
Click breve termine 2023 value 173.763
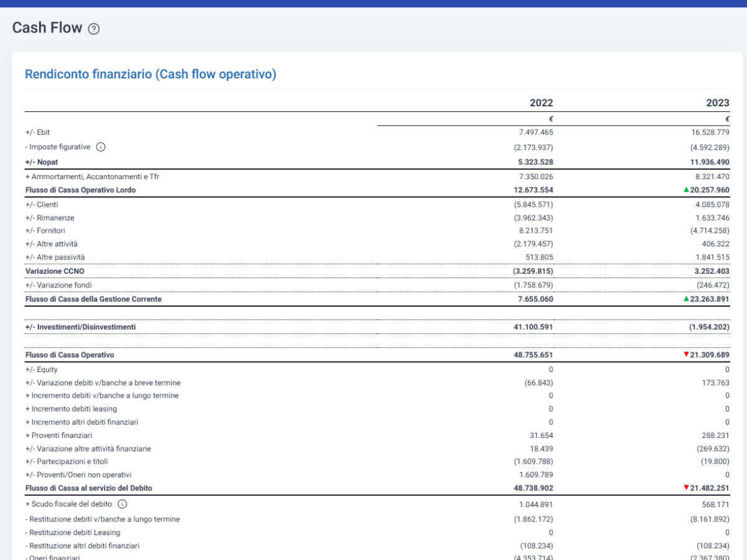coord(715,383)
